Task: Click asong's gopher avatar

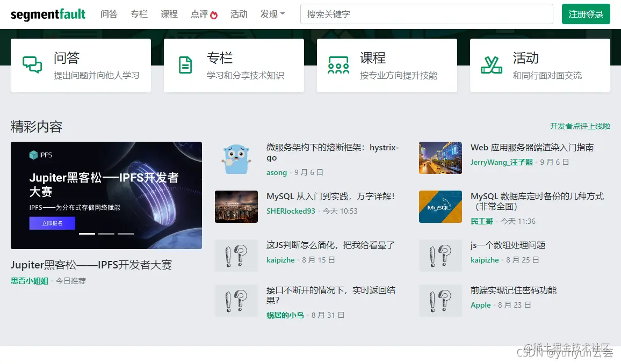Action: (236, 158)
